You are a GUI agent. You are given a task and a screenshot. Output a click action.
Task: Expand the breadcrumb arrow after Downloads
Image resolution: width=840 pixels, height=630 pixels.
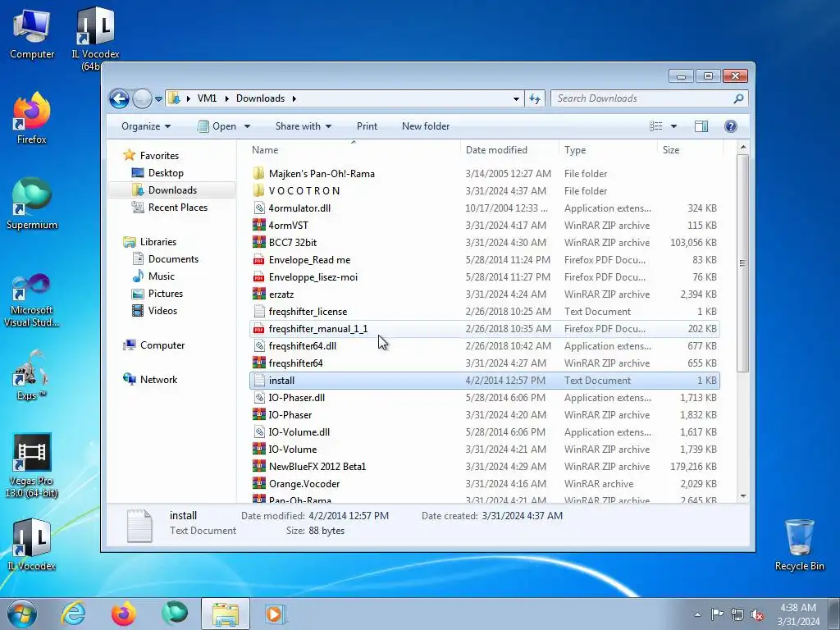tap(294, 98)
